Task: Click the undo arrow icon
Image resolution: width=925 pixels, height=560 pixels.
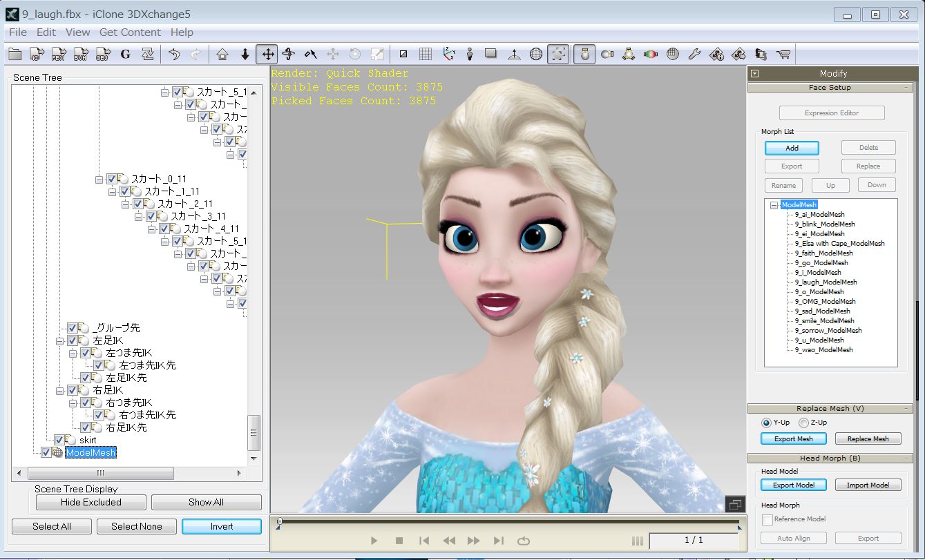Action: [x=174, y=54]
